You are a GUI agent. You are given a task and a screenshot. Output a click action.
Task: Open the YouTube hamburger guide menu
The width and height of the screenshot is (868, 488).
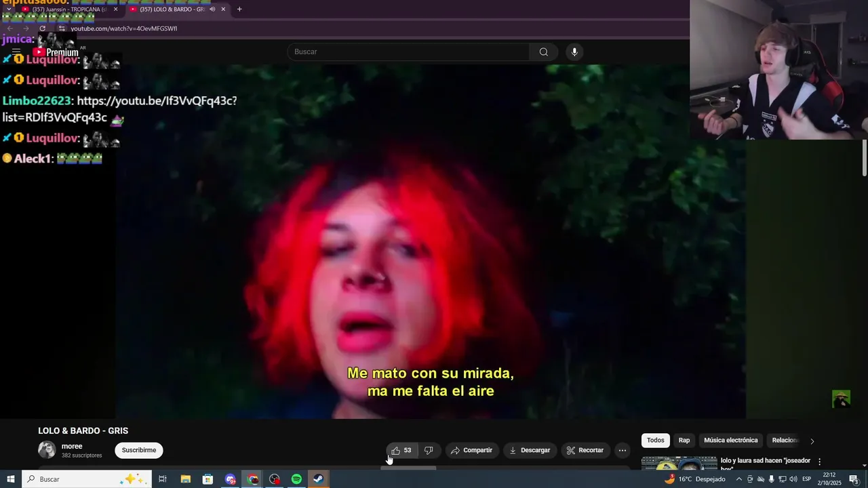pos(16,52)
